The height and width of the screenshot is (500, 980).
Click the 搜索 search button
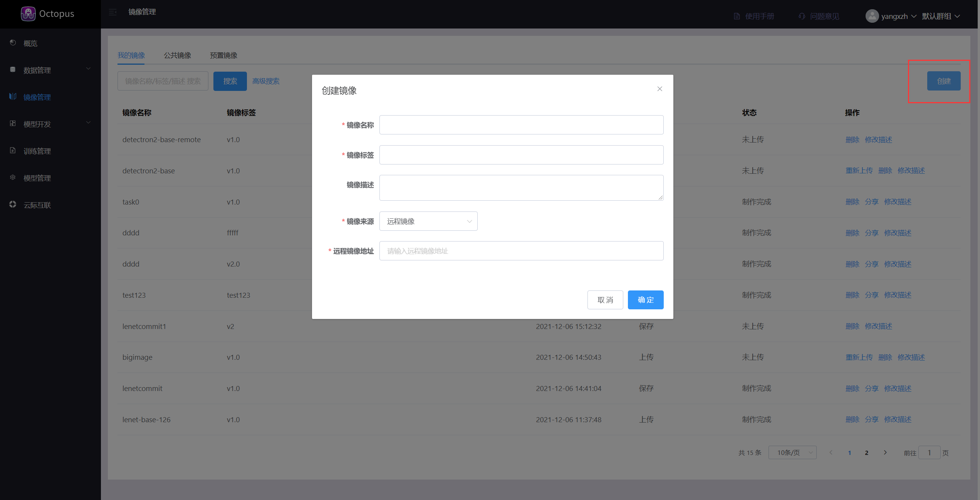tap(230, 81)
